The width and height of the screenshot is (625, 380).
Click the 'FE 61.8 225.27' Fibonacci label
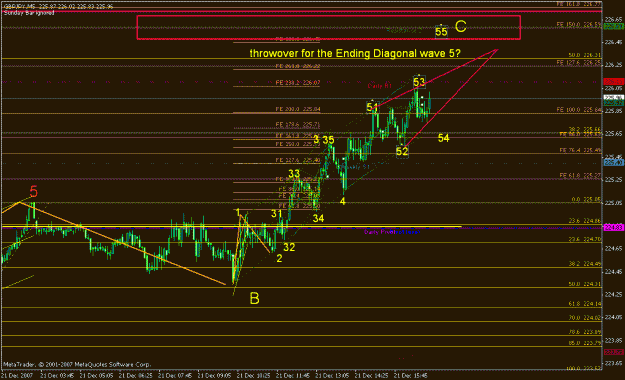click(580, 175)
